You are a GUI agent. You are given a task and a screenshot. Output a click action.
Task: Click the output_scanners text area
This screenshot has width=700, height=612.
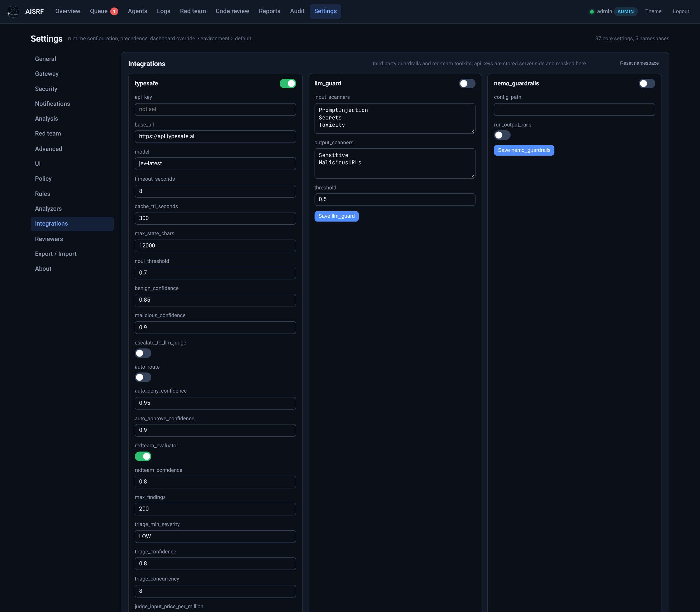pyautogui.click(x=395, y=163)
